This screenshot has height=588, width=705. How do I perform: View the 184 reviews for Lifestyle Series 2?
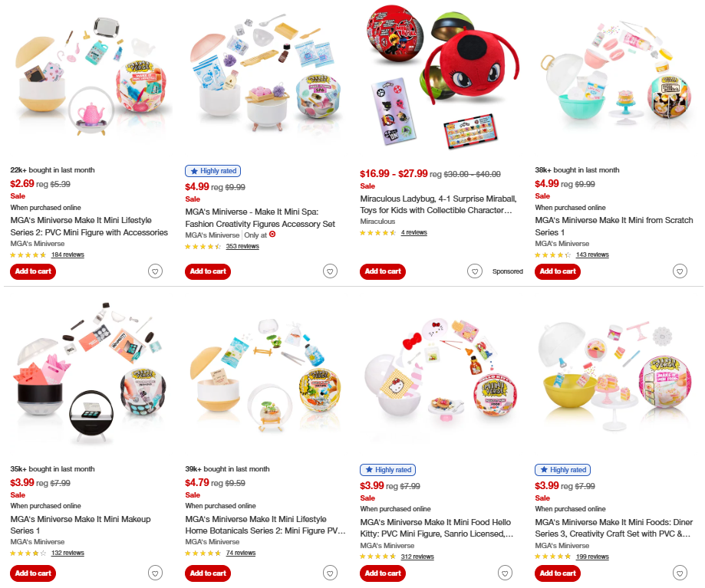tap(68, 255)
